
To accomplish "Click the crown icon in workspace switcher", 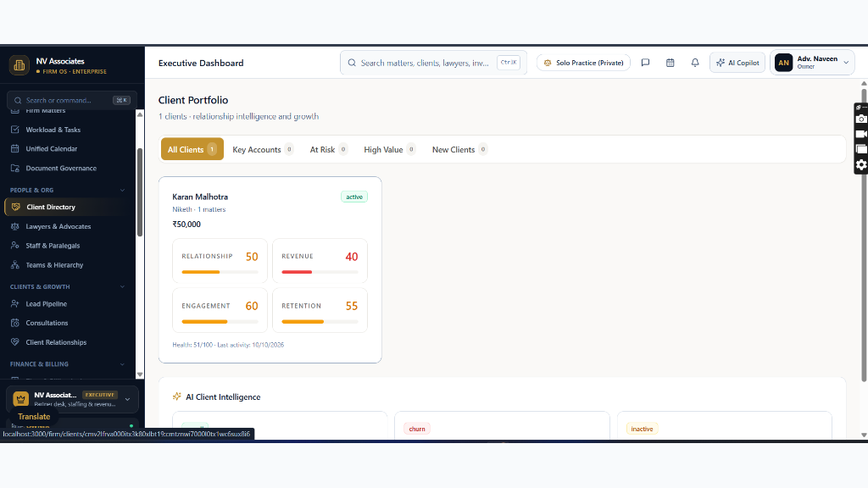I will (20, 398).
